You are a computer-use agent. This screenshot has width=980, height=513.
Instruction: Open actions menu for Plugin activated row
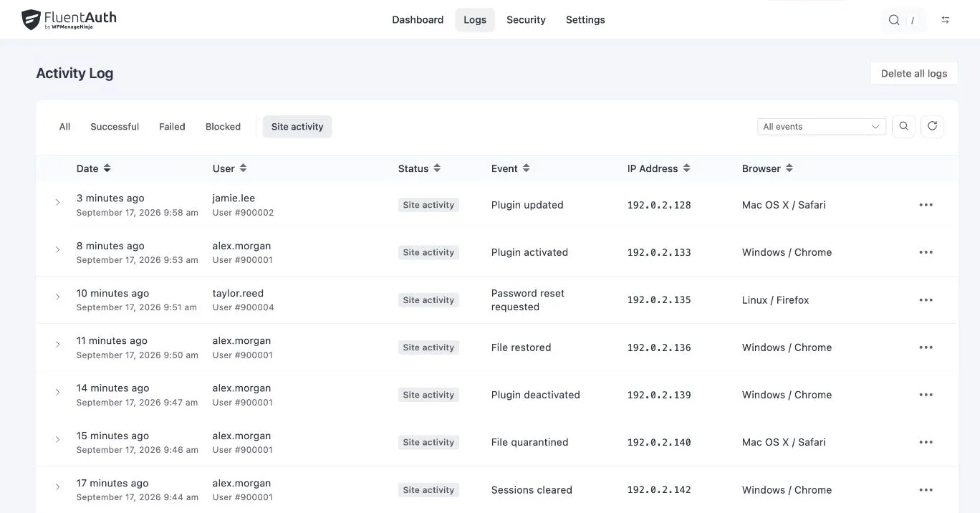[x=926, y=252]
